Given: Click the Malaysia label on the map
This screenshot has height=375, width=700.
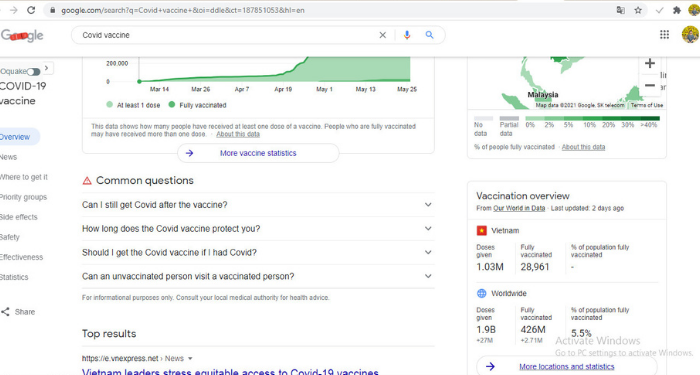Looking at the screenshot, I should point(543,95).
